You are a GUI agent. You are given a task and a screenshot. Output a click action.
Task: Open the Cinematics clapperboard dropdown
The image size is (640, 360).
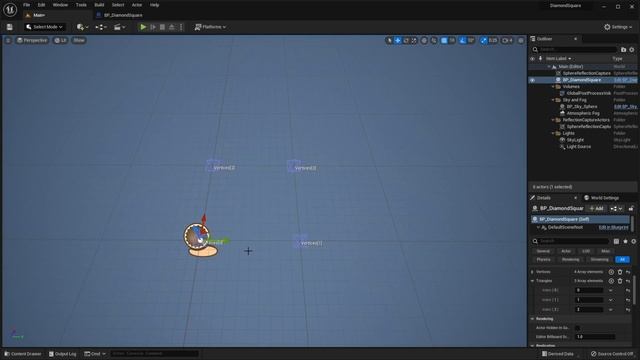[x=119, y=27]
